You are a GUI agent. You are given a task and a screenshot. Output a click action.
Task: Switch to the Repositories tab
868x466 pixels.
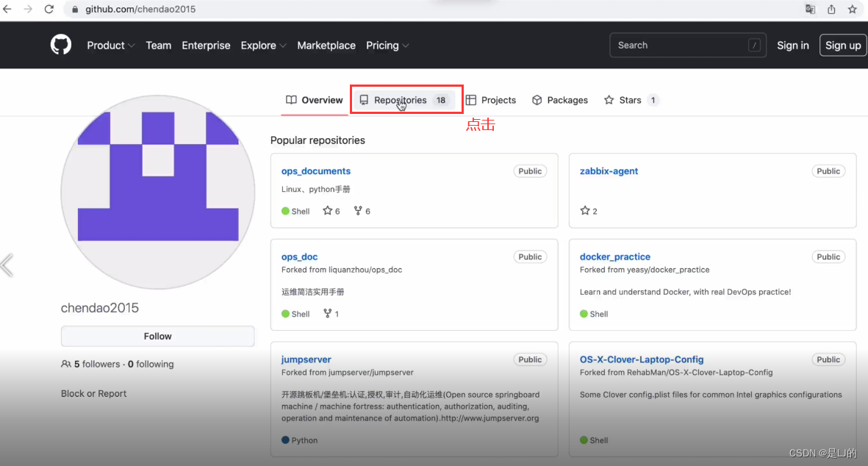tap(403, 100)
